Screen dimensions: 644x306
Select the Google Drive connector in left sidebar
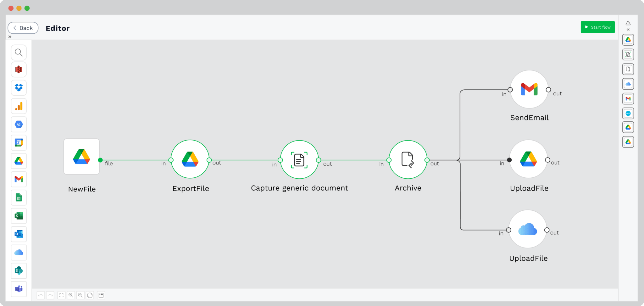tap(19, 161)
